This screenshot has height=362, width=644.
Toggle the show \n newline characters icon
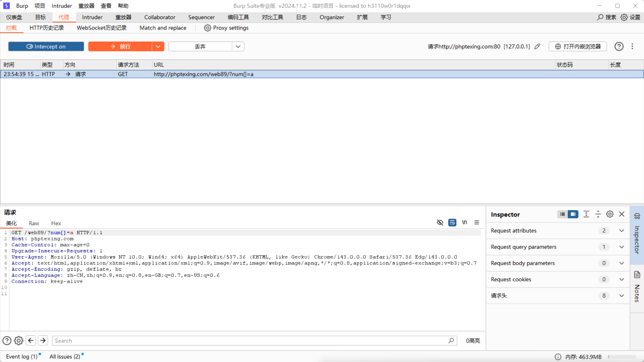coord(464,223)
